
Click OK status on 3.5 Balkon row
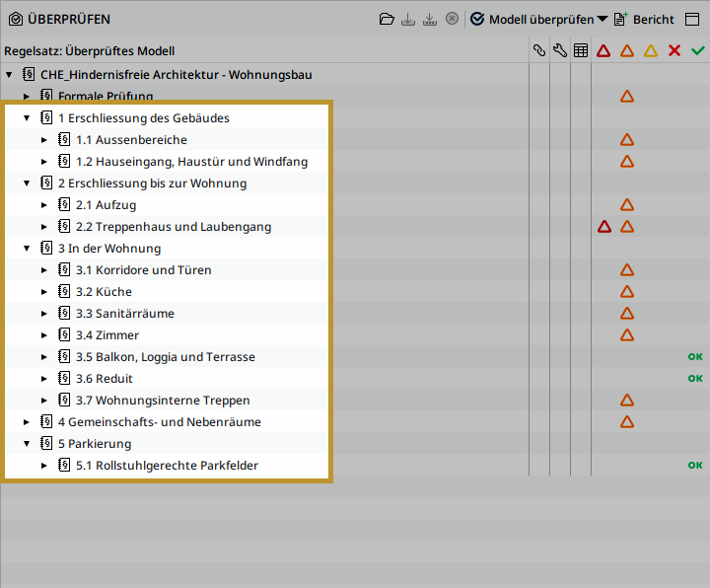click(x=695, y=357)
